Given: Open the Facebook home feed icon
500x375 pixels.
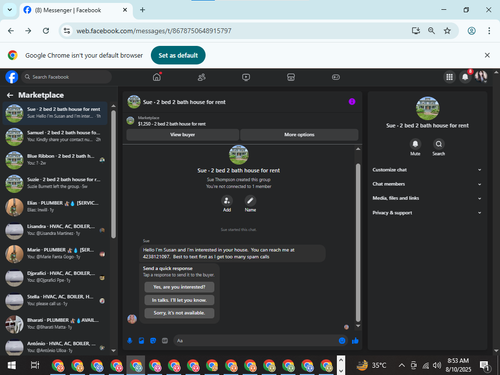Looking at the screenshot, I should pos(157,77).
